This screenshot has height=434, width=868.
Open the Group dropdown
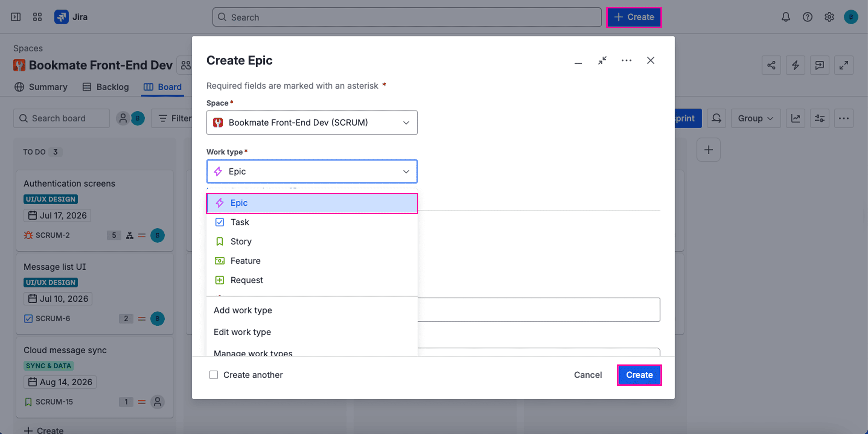point(756,118)
